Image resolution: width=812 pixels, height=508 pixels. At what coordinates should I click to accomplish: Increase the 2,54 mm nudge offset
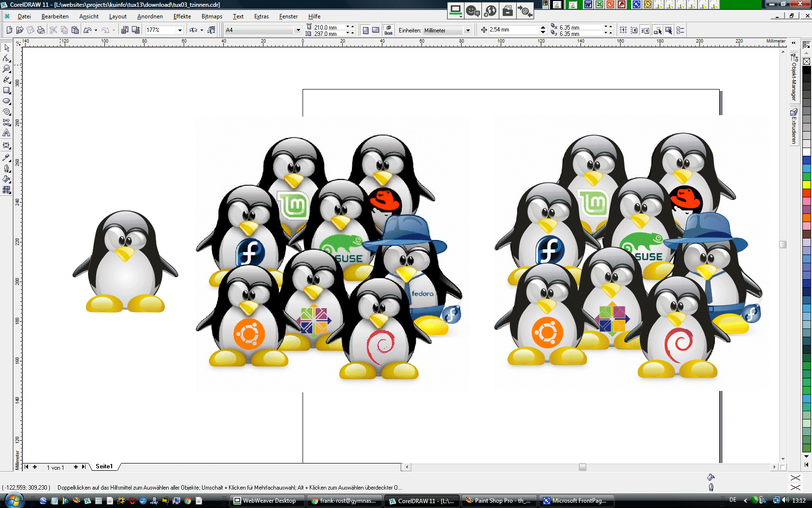pyautogui.click(x=543, y=28)
